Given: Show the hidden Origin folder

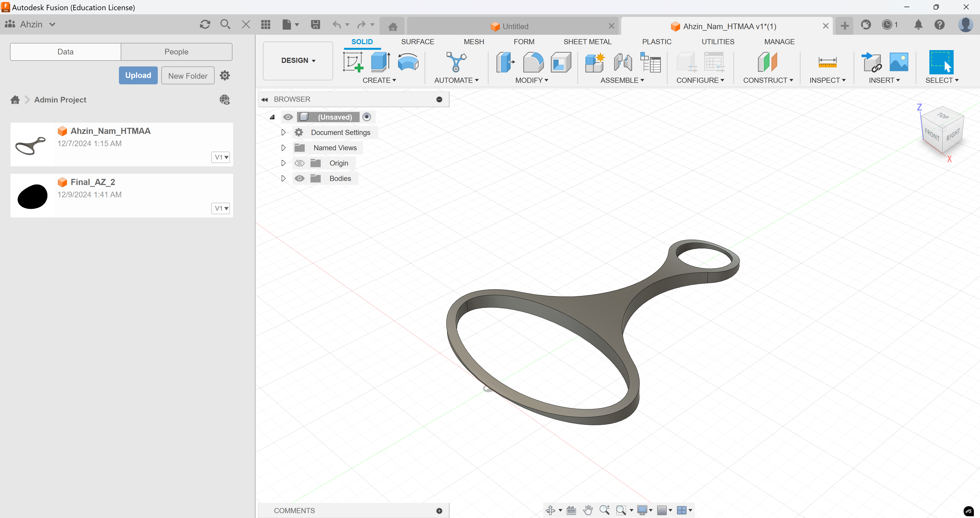Looking at the screenshot, I should coord(299,163).
